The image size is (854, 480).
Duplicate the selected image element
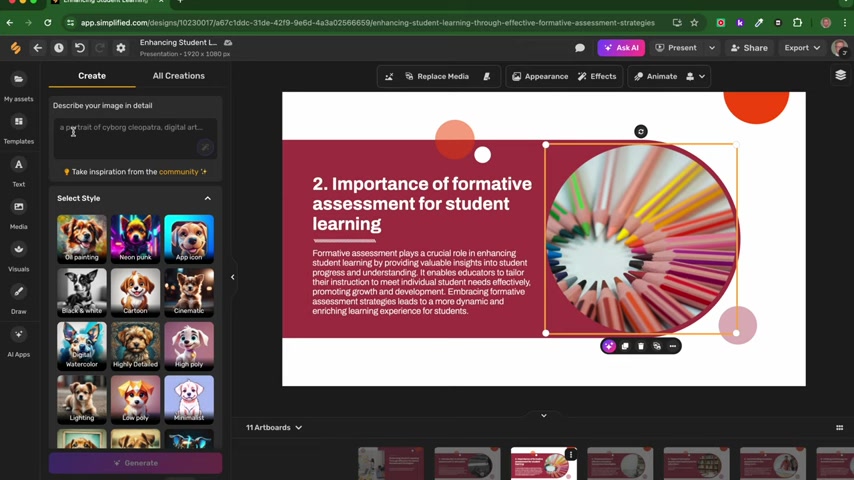625,346
